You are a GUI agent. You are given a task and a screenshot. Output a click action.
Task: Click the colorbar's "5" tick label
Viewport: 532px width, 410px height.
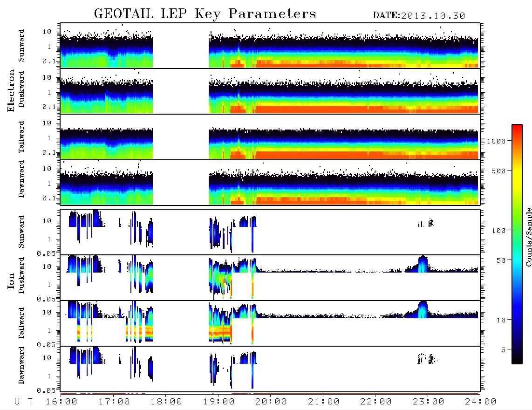pos(503,350)
